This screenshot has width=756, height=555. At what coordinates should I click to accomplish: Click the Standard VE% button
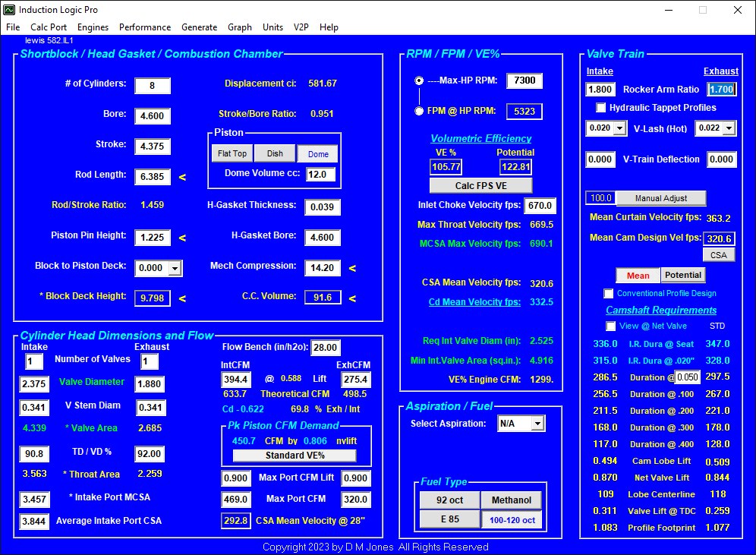point(295,456)
